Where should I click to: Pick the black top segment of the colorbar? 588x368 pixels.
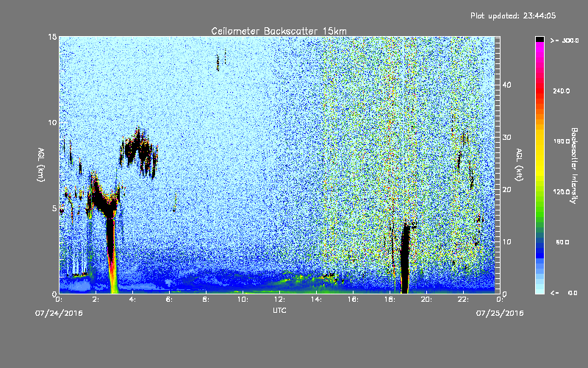(x=539, y=39)
